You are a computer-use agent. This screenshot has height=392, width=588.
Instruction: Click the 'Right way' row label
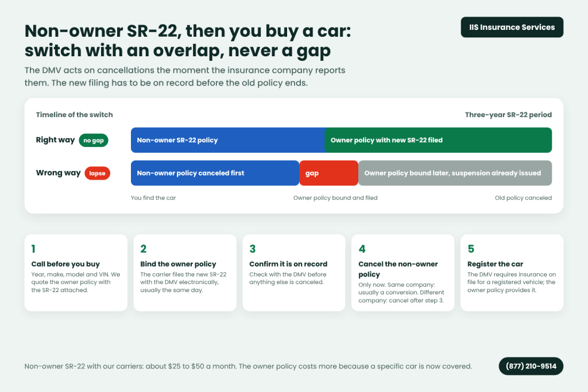click(x=55, y=140)
